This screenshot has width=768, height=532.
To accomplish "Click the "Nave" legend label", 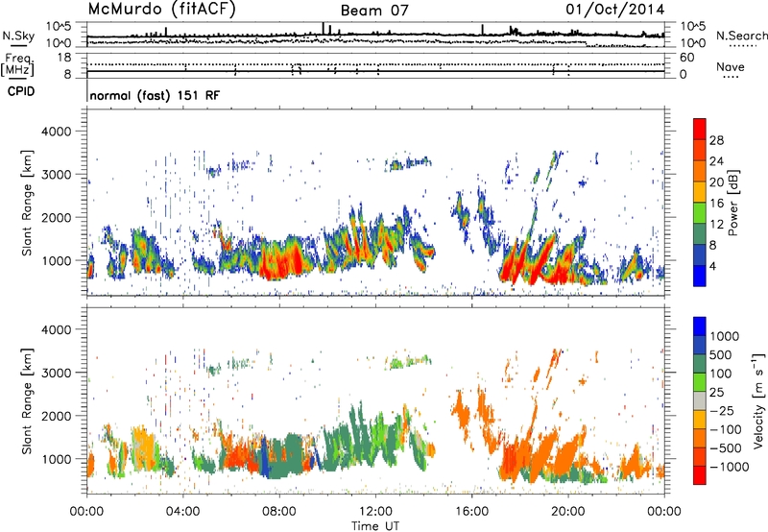I will pyautogui.click(x=731, y=67).
